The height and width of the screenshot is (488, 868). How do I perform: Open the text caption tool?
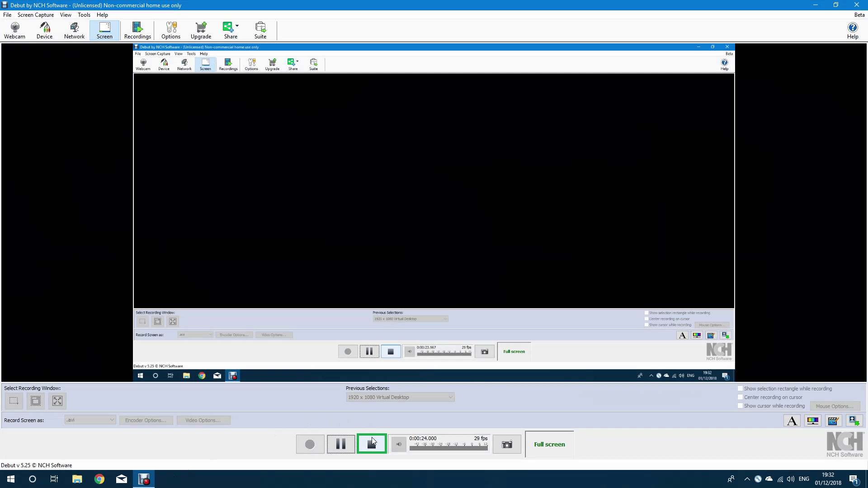[792, 421]
